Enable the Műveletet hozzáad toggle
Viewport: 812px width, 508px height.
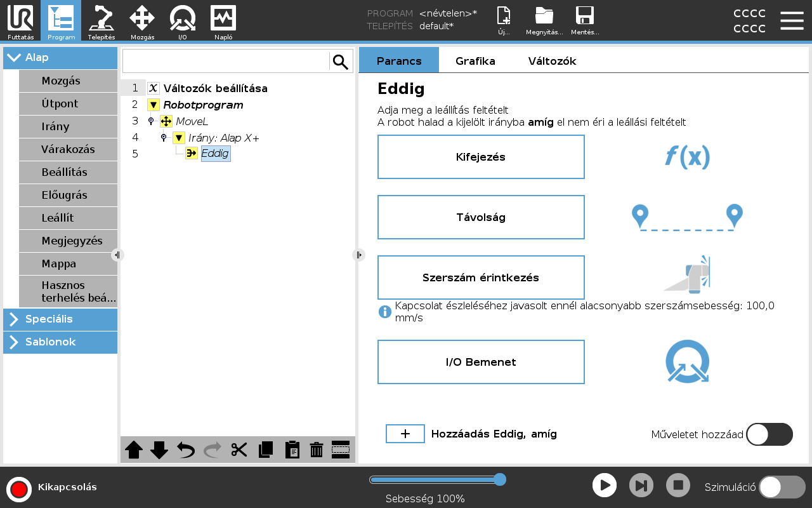point(769,434)
